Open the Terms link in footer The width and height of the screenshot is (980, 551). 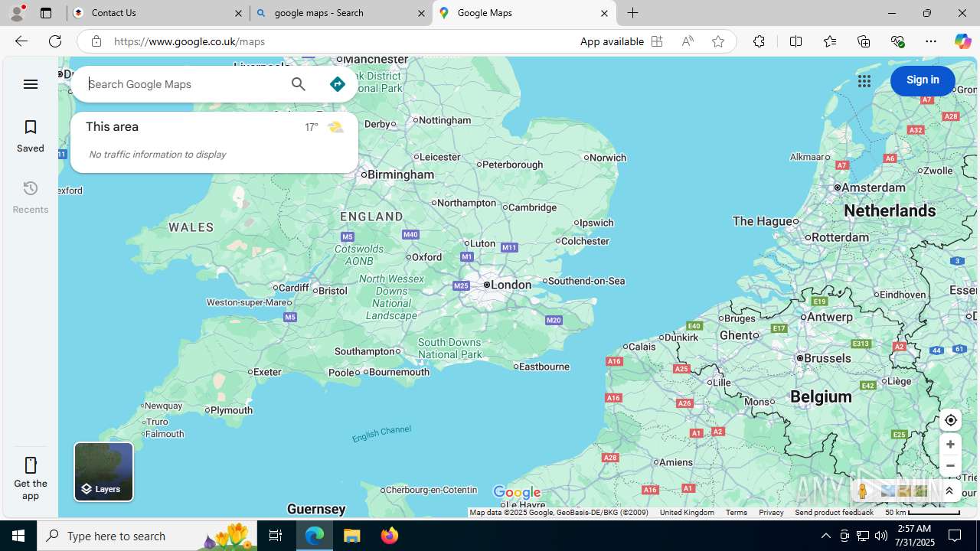736,513
